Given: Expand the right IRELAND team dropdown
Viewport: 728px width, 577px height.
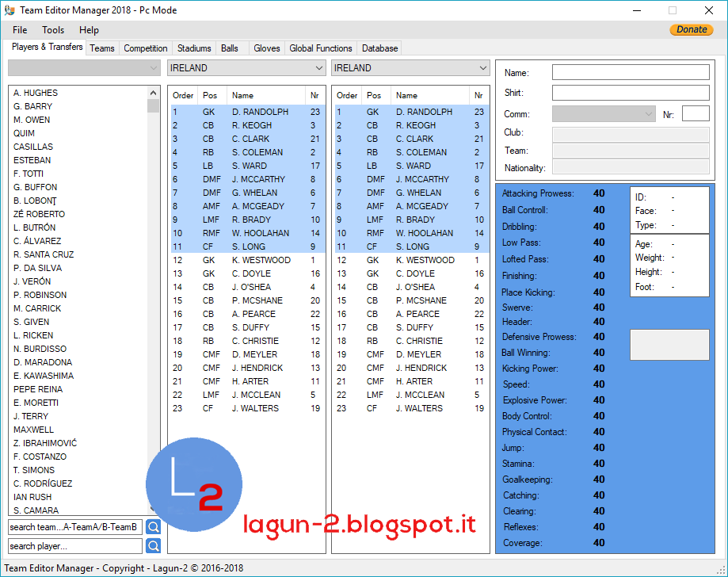Looking at the screenshot, I should (x=410, y=68).
